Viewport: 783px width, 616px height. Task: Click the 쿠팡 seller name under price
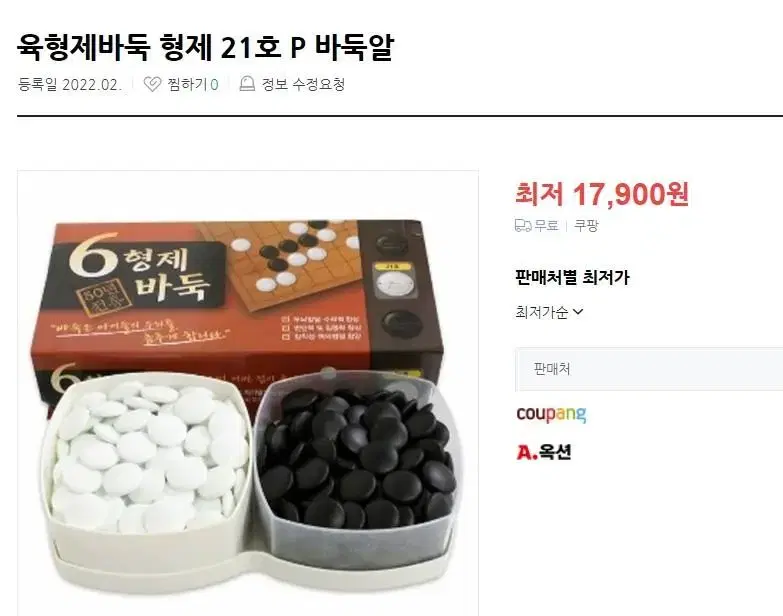(x=586, y=226)
